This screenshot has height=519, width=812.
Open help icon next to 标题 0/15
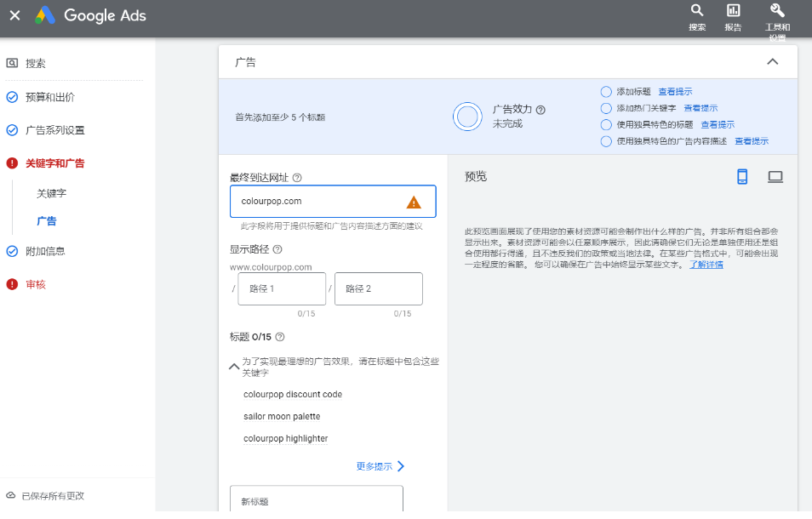click(x=280, y=337)
